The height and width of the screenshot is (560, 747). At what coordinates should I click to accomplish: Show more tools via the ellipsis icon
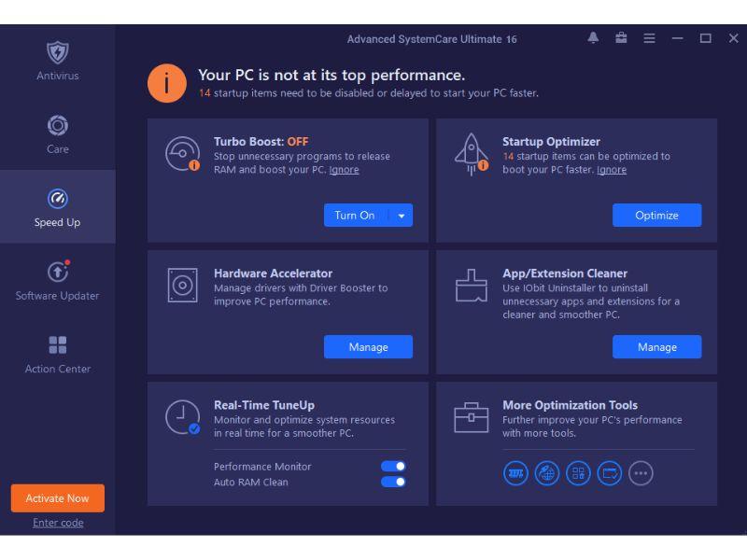click(x=641, y=473)
